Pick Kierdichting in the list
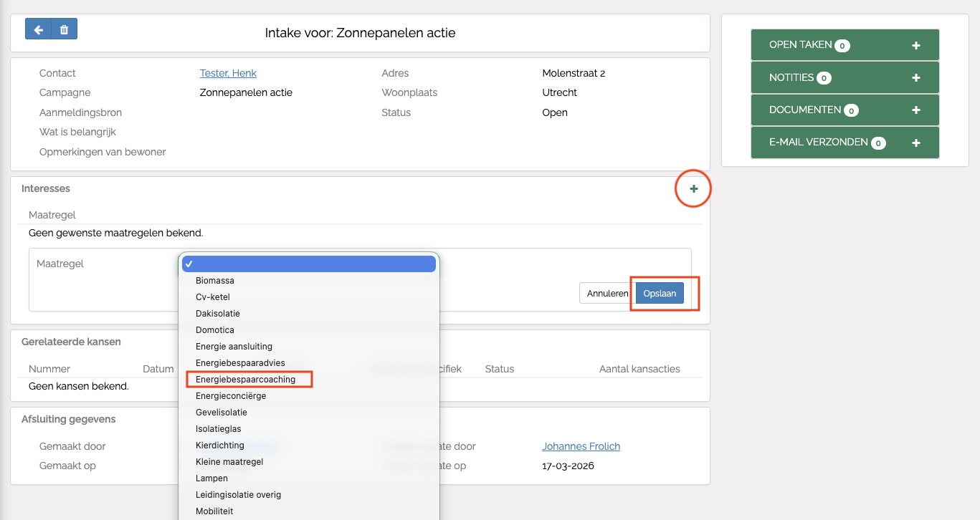Viewport: 980px width, 520px height. [x=220, y=446]
